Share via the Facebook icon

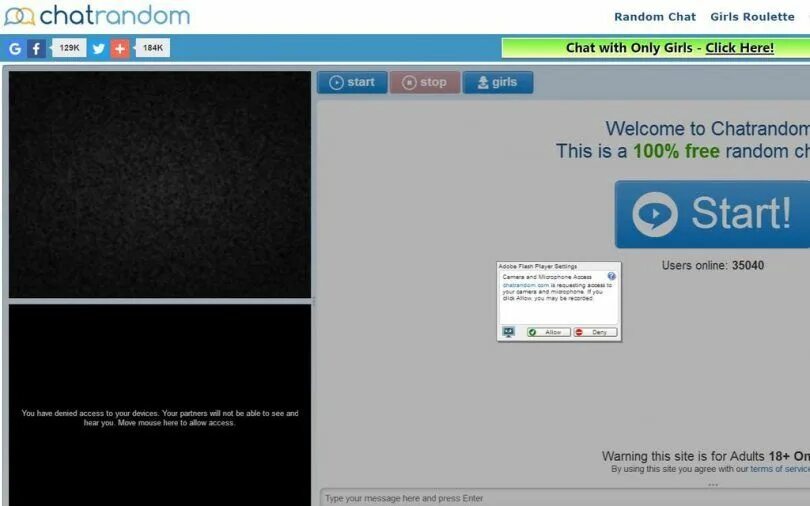(x=36, y=49)
